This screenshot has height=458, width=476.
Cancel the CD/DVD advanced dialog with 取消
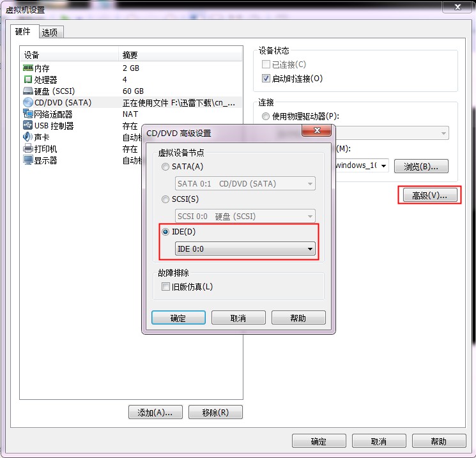click(238, 317)
